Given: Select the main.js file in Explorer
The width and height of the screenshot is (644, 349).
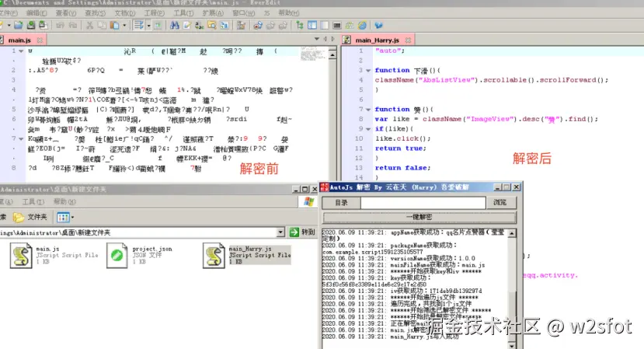Looking at the screenshot, I should pyautogui.click(x=54, y=255).
